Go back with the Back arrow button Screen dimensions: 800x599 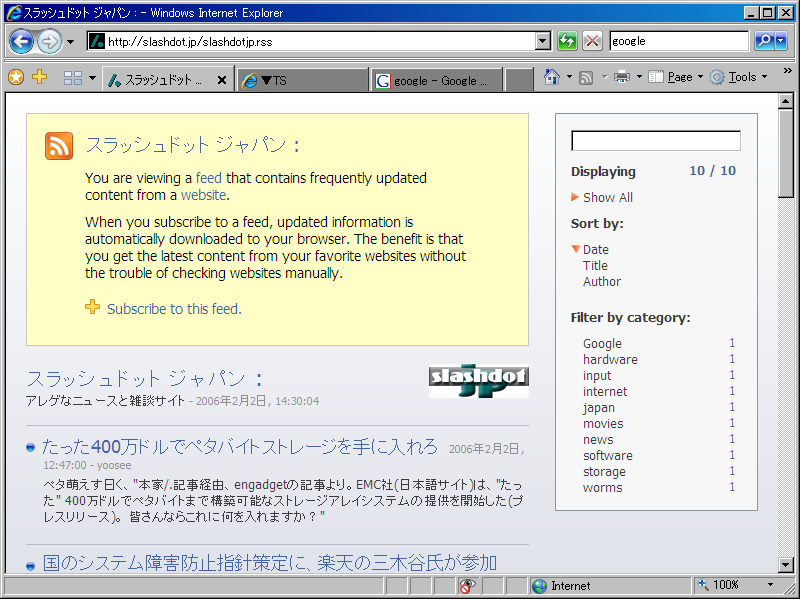[21, 41]
